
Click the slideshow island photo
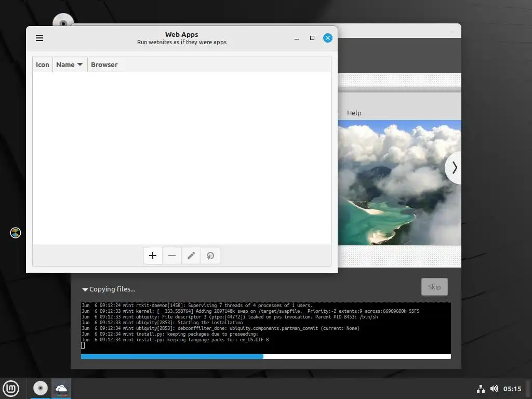(x=400, y=182)
